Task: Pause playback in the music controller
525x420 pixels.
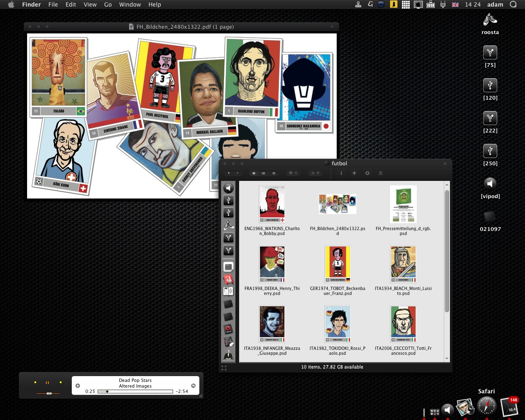Action: 48,382
